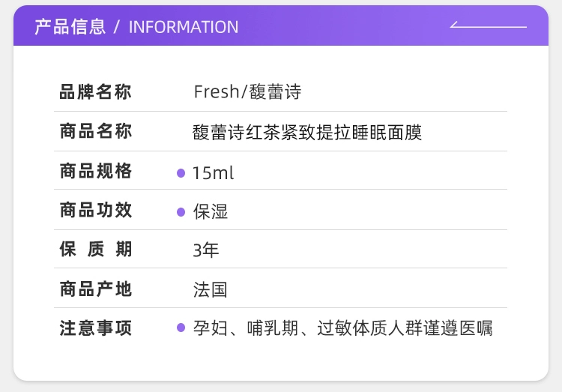Screen dimensions: 562x392
Task: Click the product name 馥蕾诗红茶紧致提拉睡眠面膜
Action: [x=307, y=133]
